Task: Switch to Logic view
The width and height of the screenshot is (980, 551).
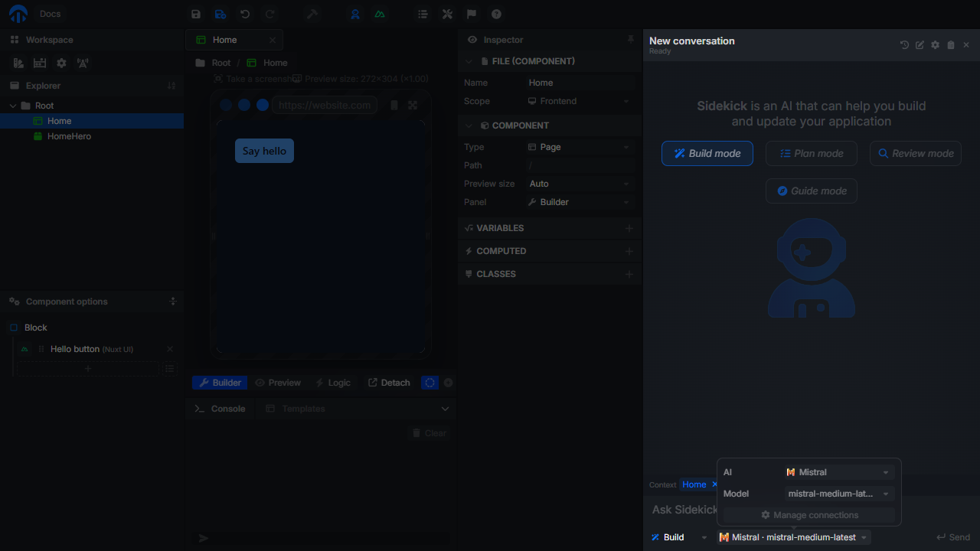Action: point(333,383)
